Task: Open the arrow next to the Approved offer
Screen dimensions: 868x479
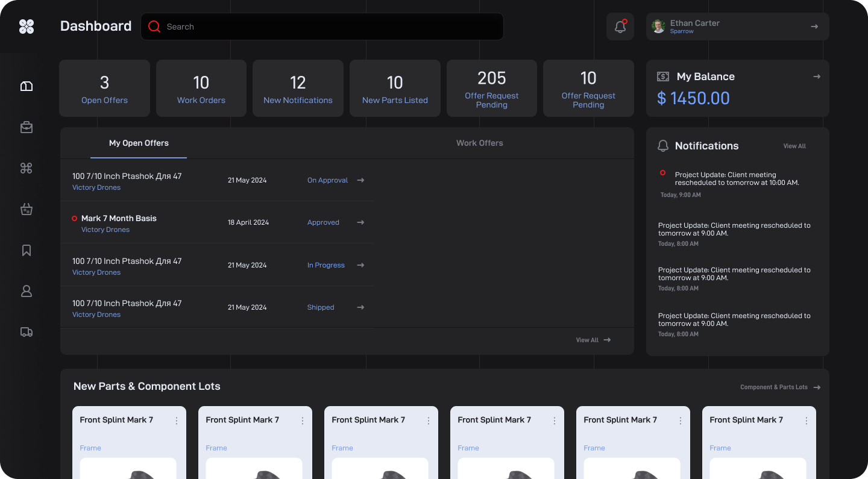Action: [x=360, y=222]
